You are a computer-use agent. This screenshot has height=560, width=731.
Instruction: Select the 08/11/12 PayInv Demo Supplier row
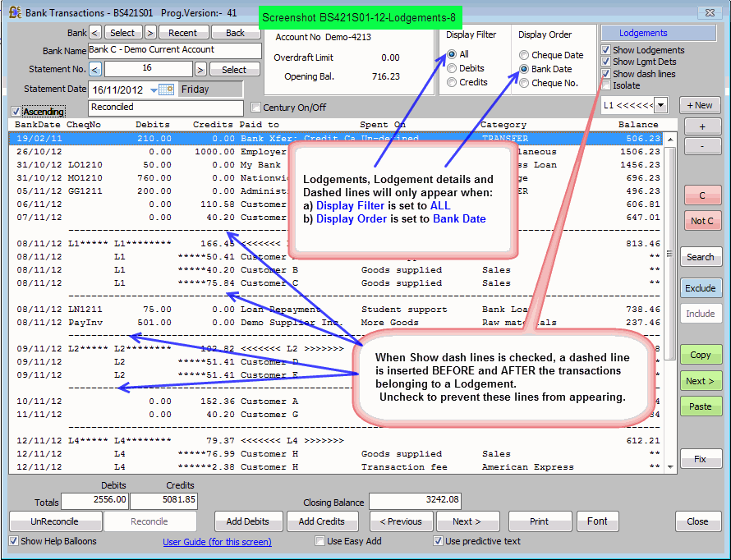click(x=337, y=322)
